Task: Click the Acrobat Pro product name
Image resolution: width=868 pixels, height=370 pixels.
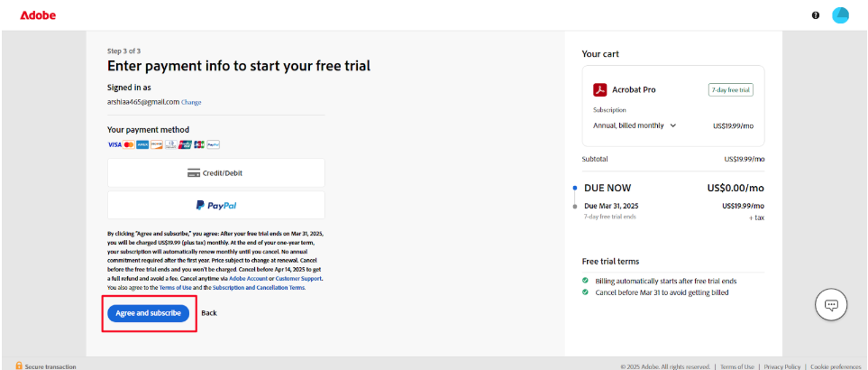Action: pyautogui.click(x=634, y=89)
